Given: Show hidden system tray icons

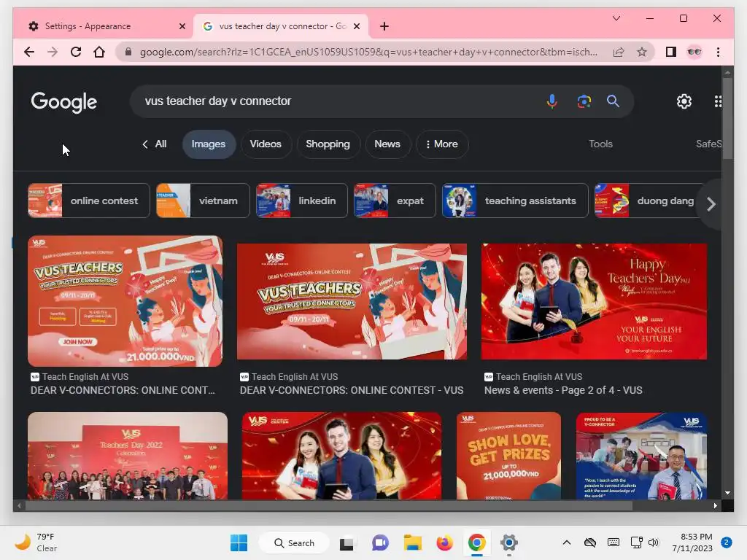Looking at the screenshot, I should click(566, 542).
